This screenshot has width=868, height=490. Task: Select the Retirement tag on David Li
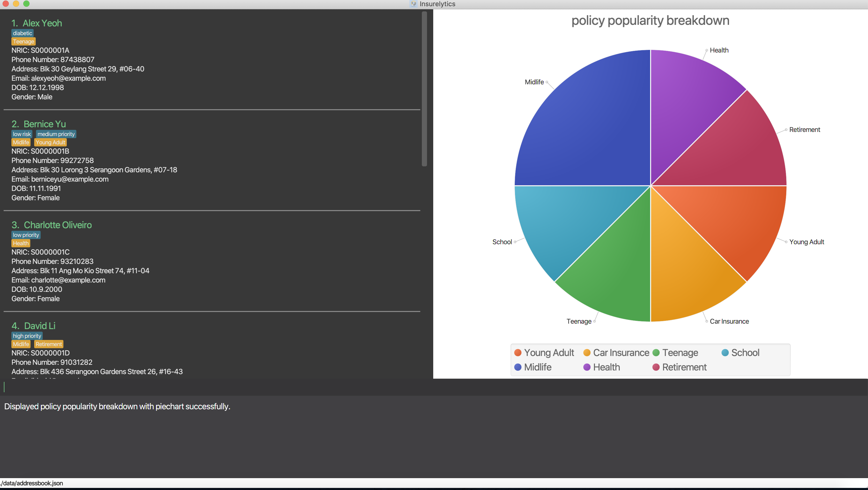tap(48, 344)
